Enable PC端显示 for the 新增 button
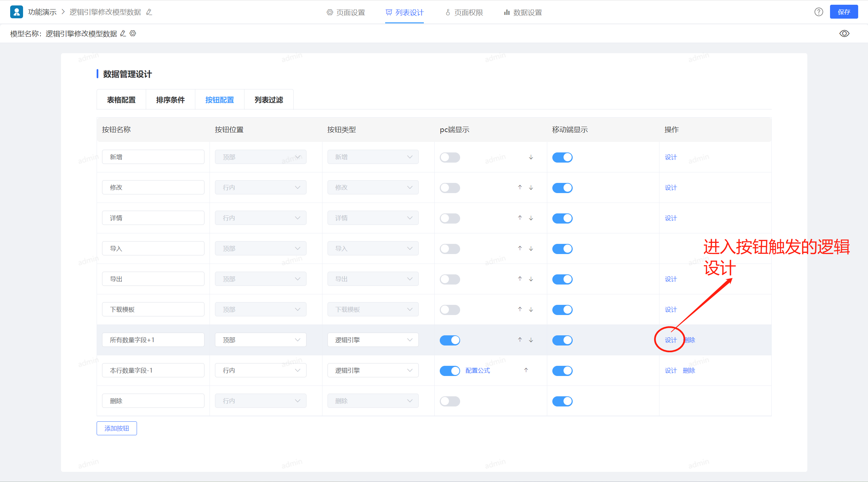 (x=450, y=157)
